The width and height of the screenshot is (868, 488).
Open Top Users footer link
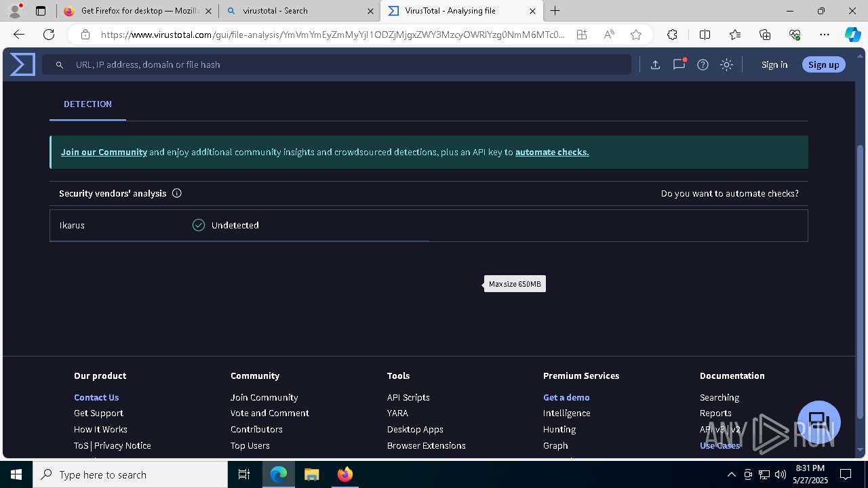tap(250, 445)
